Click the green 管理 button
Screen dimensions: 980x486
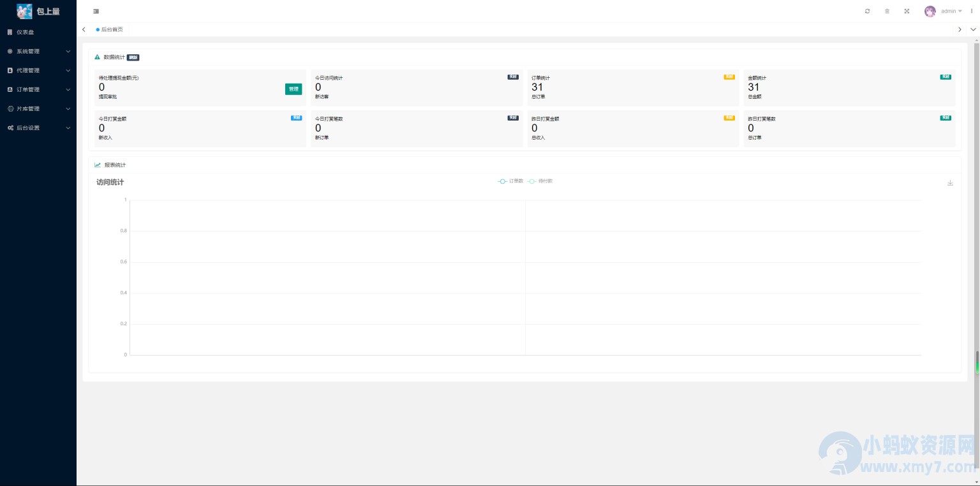(293, 89)
